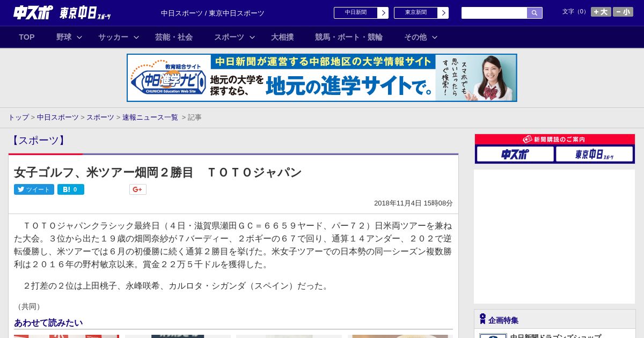The width and height of the screenshot is (644, 338).
Task: Increase text size with 大 button
Action: click(601, 12)
